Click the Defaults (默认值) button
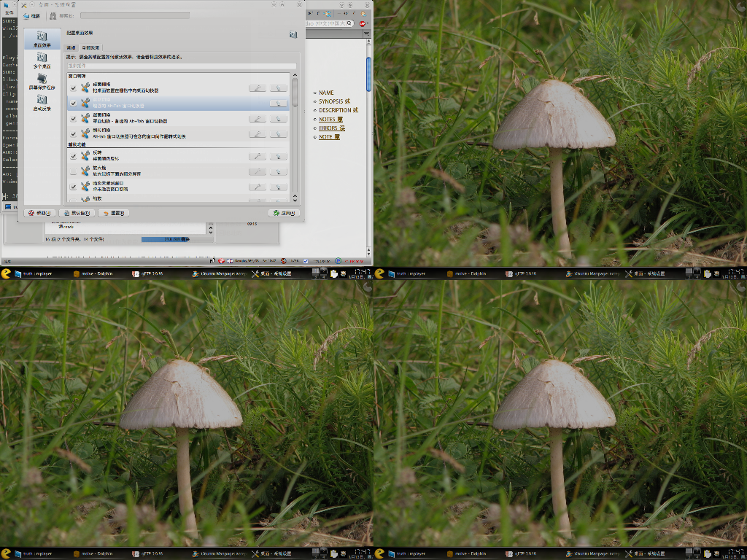 pyautogui.click(x=77, y=213)
